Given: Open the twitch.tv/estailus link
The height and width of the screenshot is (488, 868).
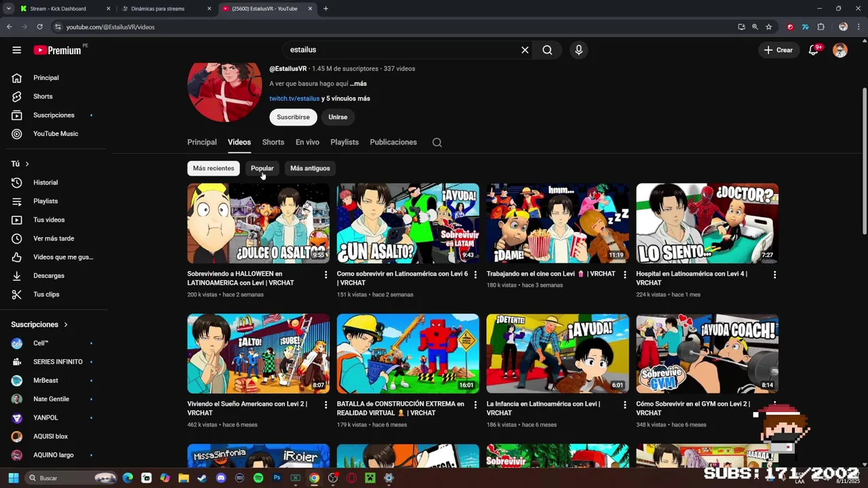Looking at the screenshot, I should [x=294, y=98].
